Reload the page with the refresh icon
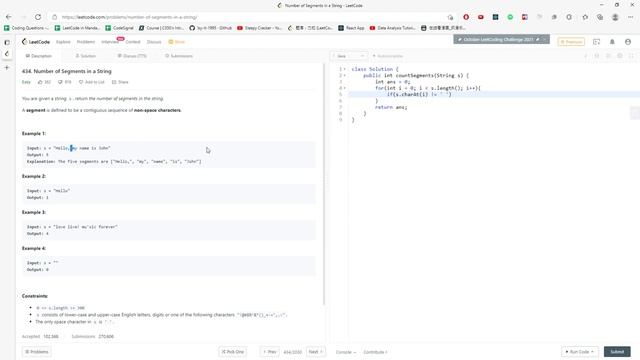Viewport: 640px width, 360px height. [38, 17]
